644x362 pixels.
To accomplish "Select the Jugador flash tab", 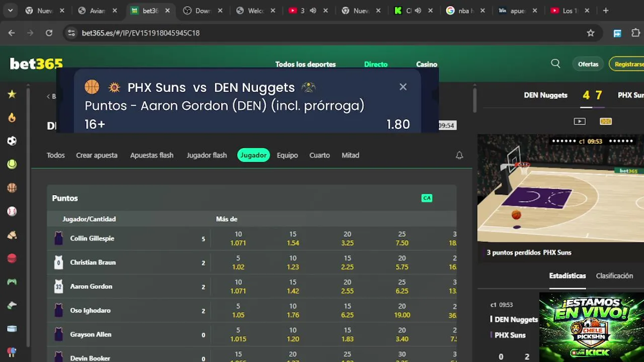I will pos(207,155).
